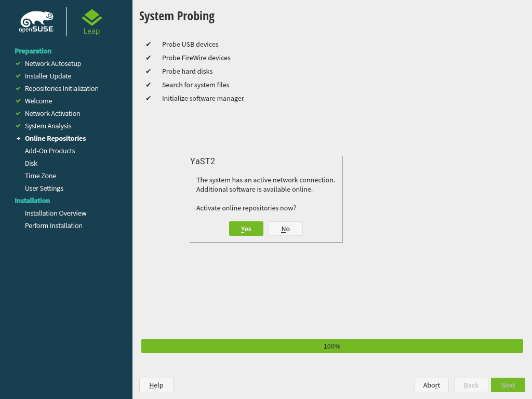
Task: Click the green Leap logo icon
Action: pos(92,18)
